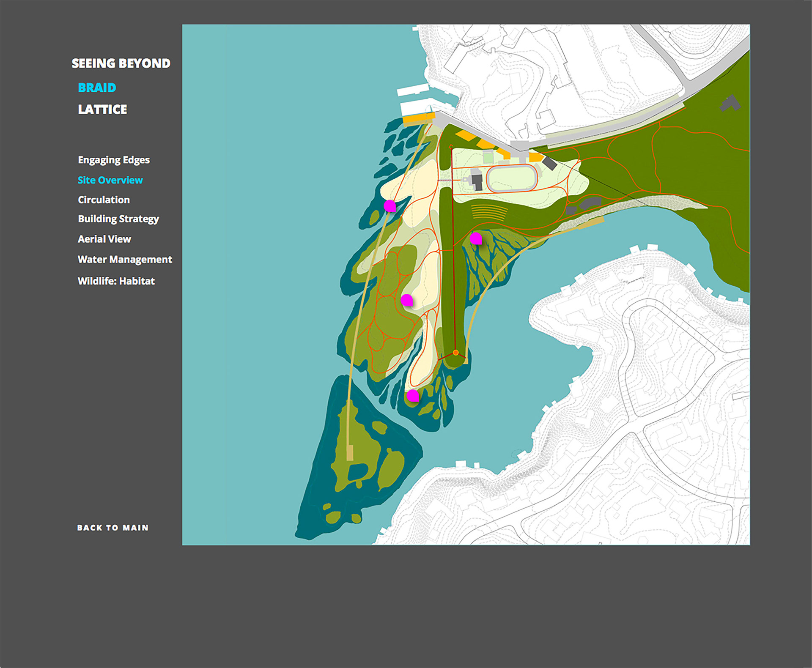Open the Site Overview page
This screenshot has height=668, width=812.
[110, 180]
